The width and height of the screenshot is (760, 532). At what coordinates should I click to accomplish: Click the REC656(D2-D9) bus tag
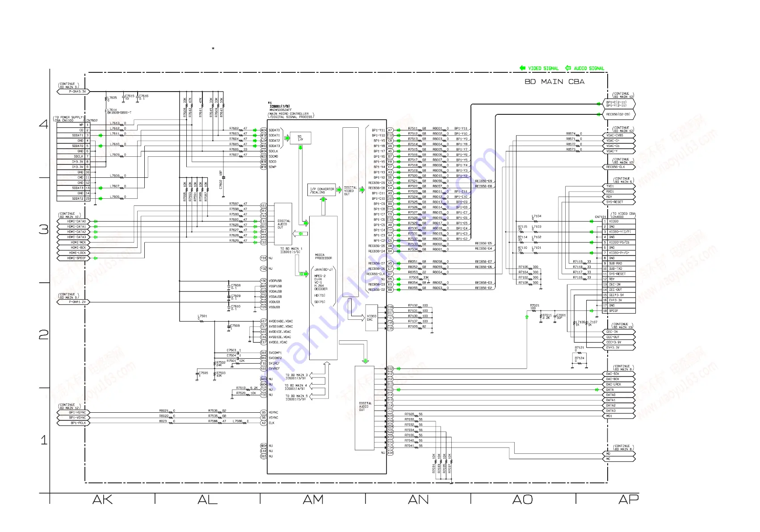pos(619,114)
